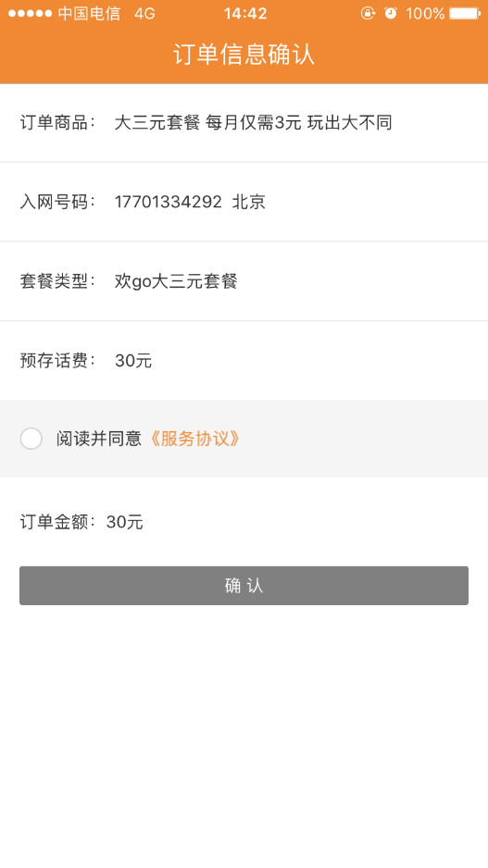Tap the 4G network indicator

pos(144,13)
